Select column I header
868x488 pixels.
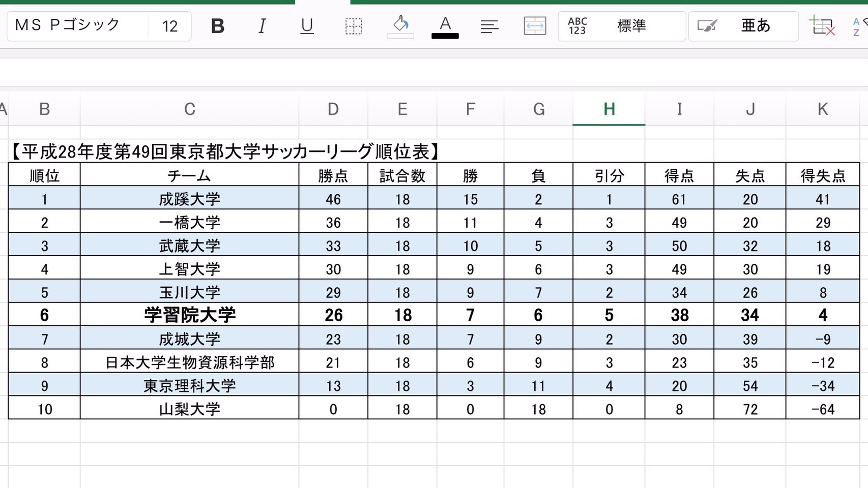(x=679, y=109)
